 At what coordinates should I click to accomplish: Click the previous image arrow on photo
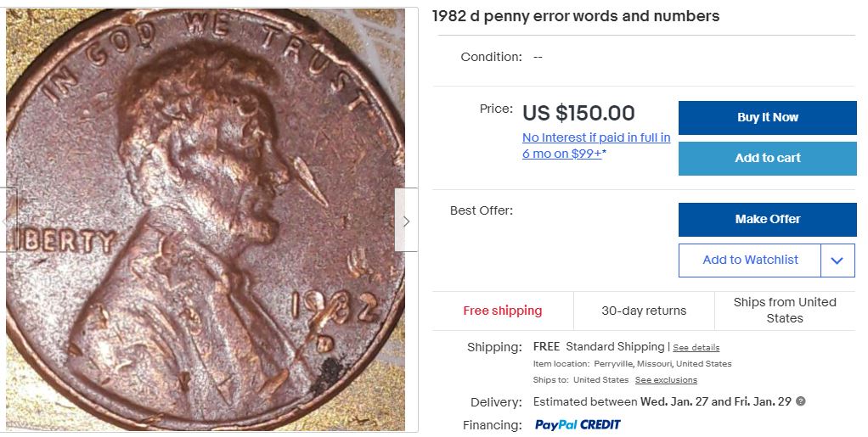point(8,221)
